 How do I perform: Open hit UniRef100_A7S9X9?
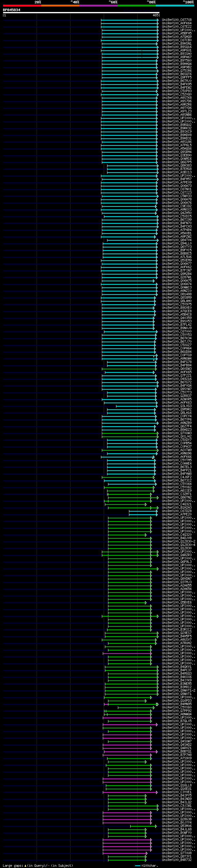tap(176, 758)
